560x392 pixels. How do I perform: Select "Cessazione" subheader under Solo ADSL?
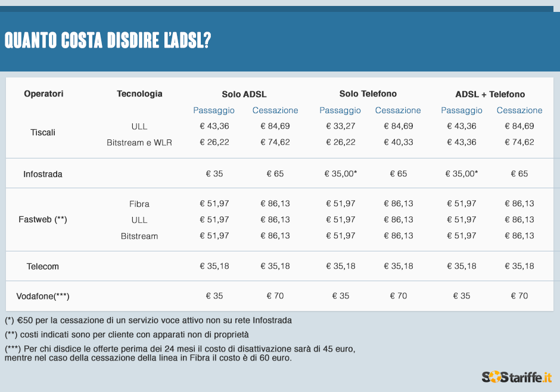pos(275,110)
